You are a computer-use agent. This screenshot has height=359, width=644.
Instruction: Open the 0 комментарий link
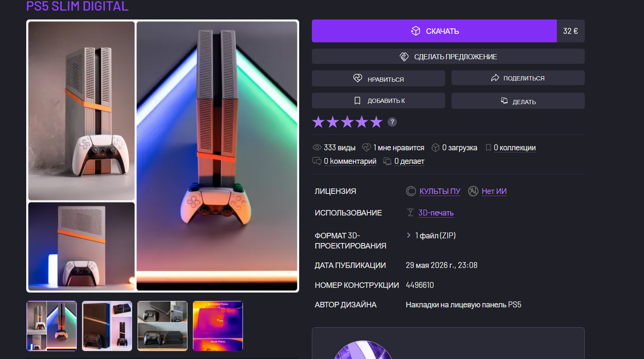[350, 161]
